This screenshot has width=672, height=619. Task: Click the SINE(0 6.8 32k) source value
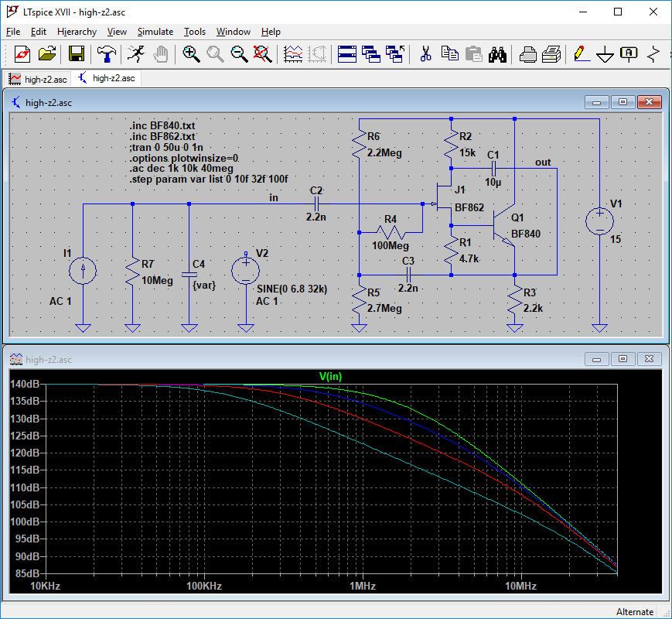(292, 289)
